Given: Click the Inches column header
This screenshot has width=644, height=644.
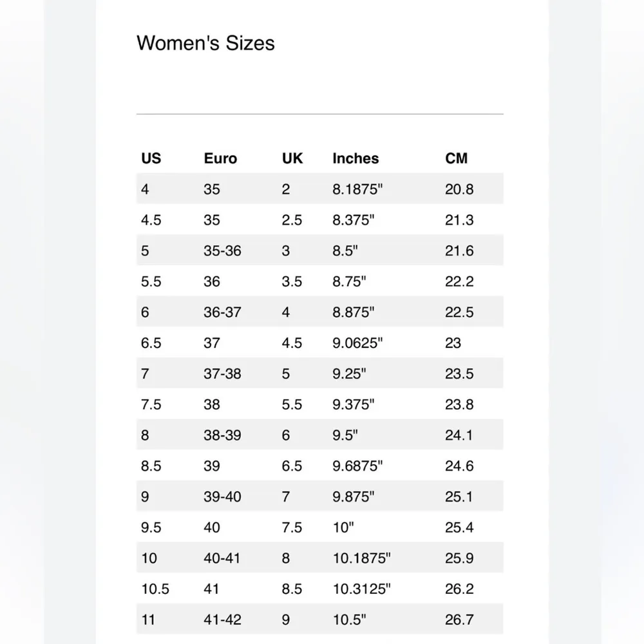Looking at the screenshot, I should point(355,158).
